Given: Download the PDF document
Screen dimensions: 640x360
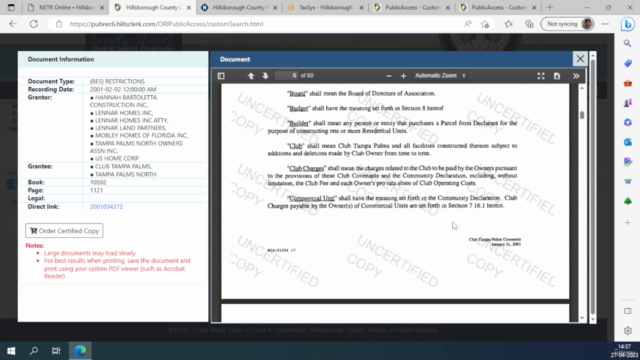Looking at the screenshot, I should point(557,76).
